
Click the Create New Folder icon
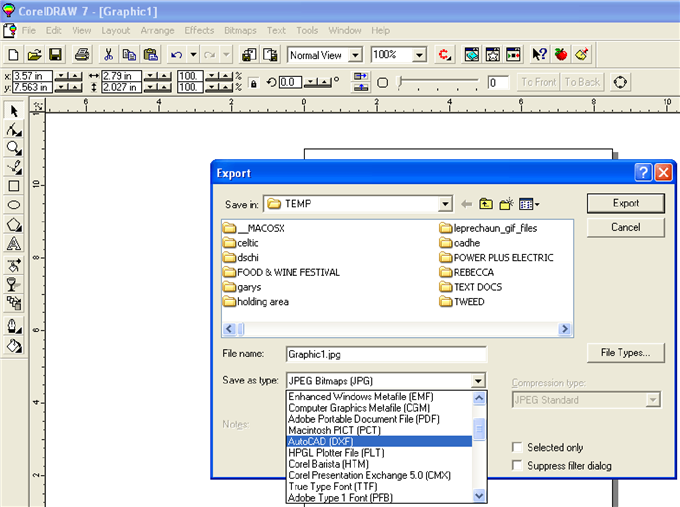pyautogui.click(x=506, y=203)
